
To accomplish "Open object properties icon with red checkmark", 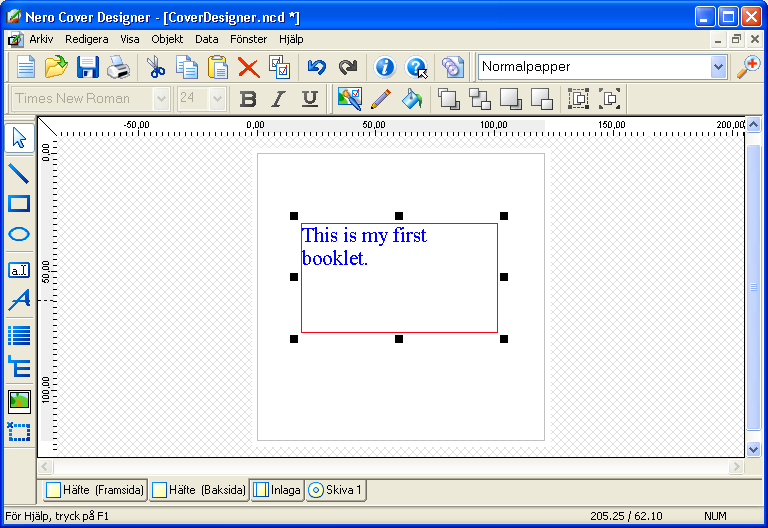I will pyautogui.click(x=280, y=67).
